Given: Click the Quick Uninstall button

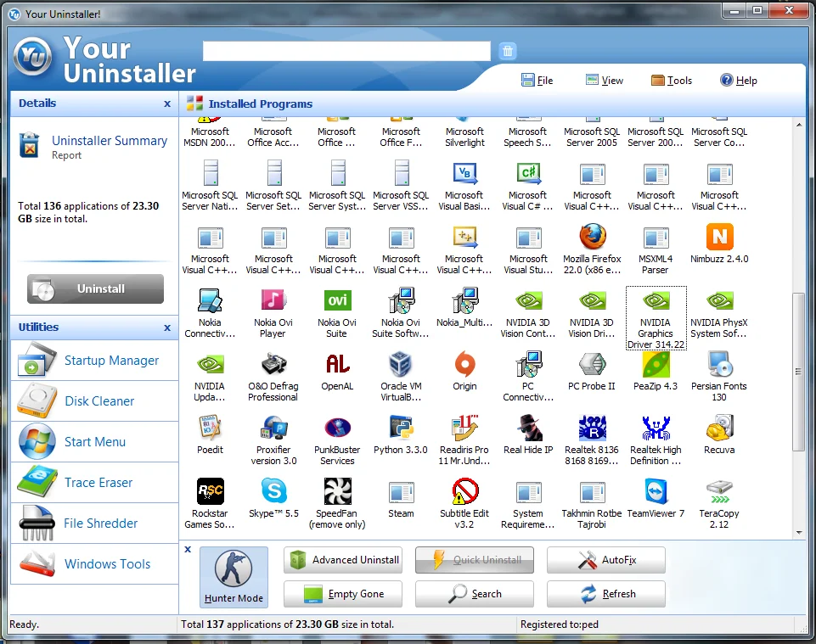Looking at the screenshot, I should 475,560.
